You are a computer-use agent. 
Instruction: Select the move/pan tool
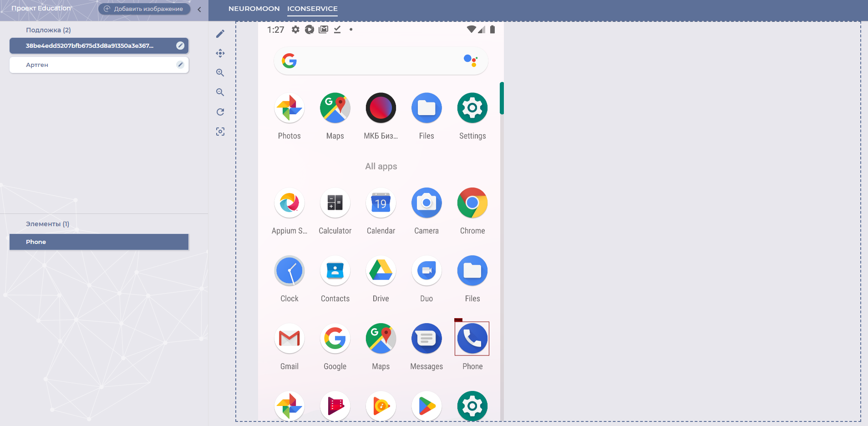220,53
